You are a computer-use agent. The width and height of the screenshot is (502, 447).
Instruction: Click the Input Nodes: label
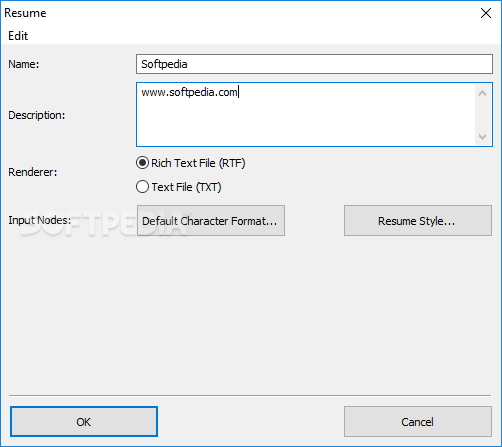click(40, 220)
